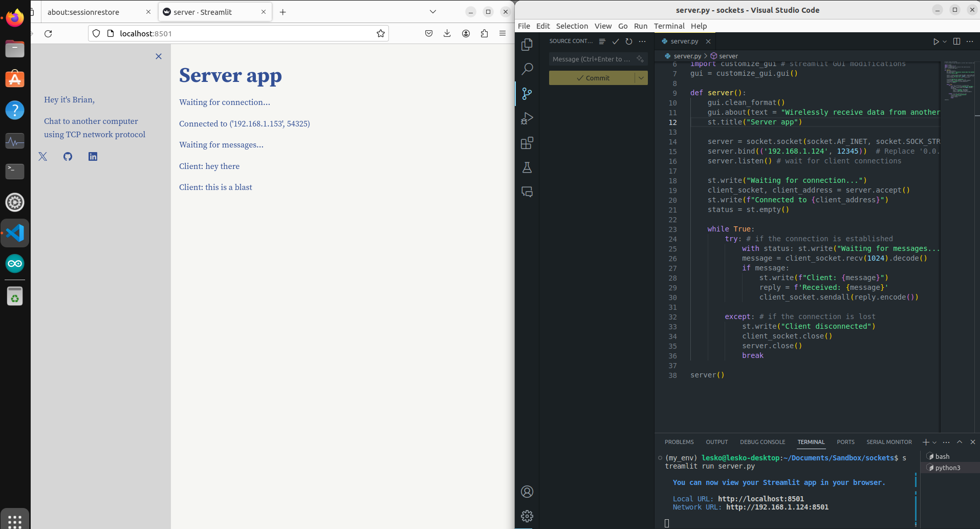Open Firefox application hamburger menu
980x529 pixels.
point(503,34)
